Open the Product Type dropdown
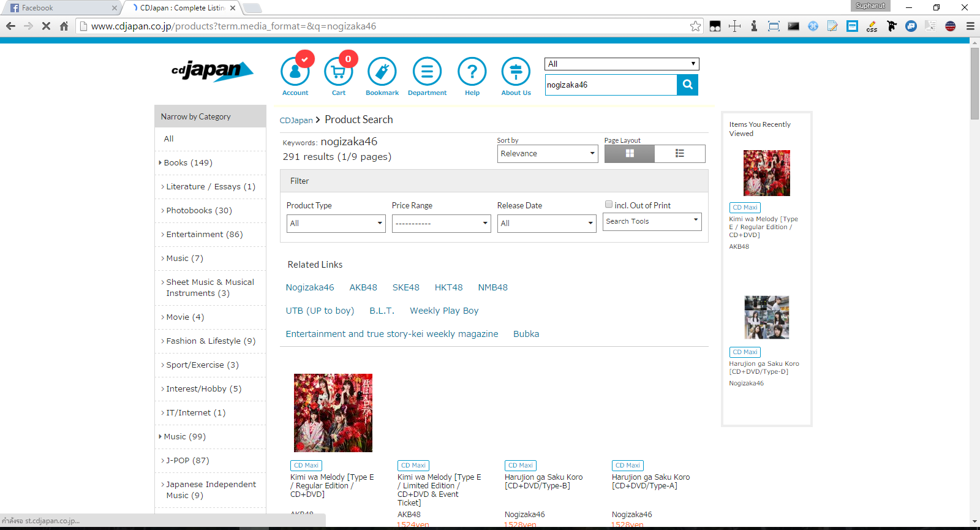This screenshot has width=980, height=530. [336, 223]
